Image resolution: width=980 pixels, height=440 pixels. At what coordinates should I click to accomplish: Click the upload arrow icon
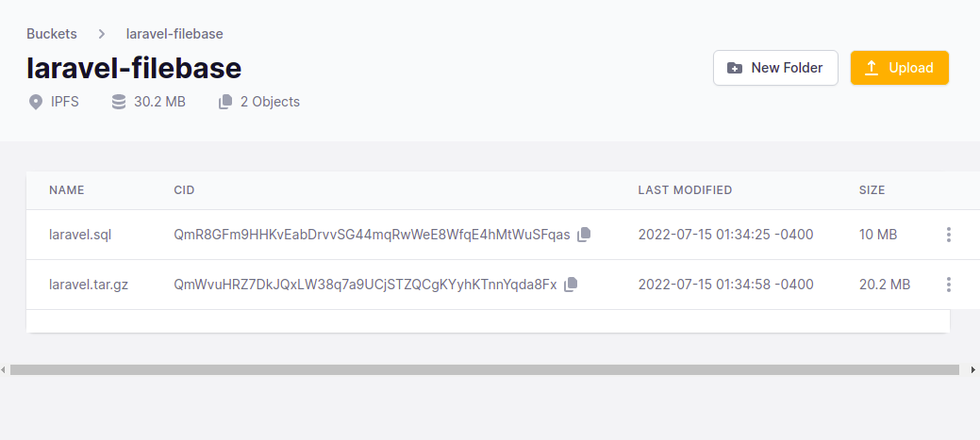point(872,68)
